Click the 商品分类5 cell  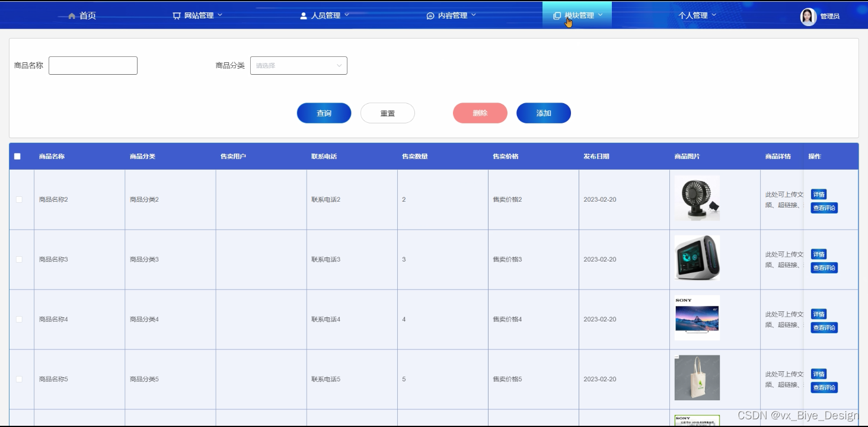pyautogui.click(x=145, y=380)
